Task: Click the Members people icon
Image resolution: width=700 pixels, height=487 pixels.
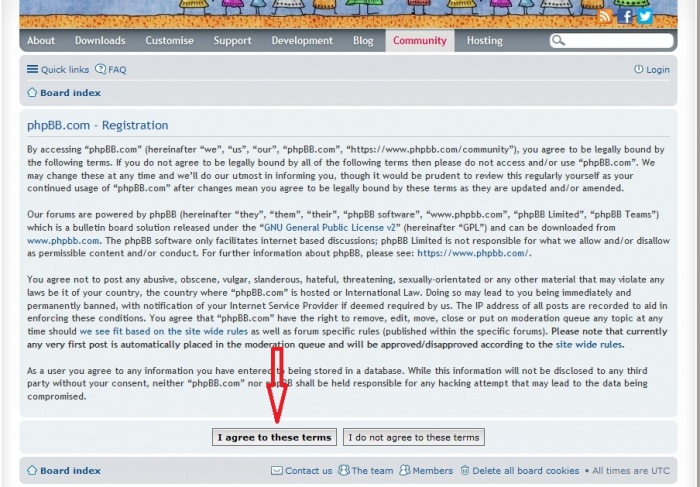Action: tap(404, 470)
